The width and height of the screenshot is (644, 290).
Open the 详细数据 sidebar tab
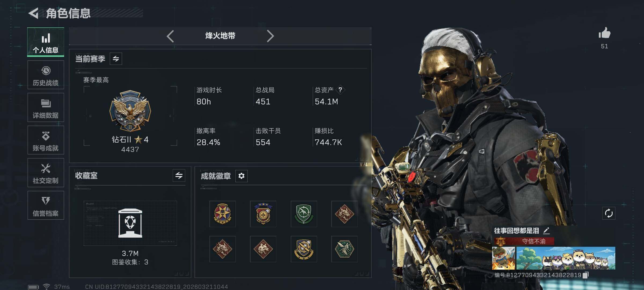pyautogui.click(x=46, y=107)
